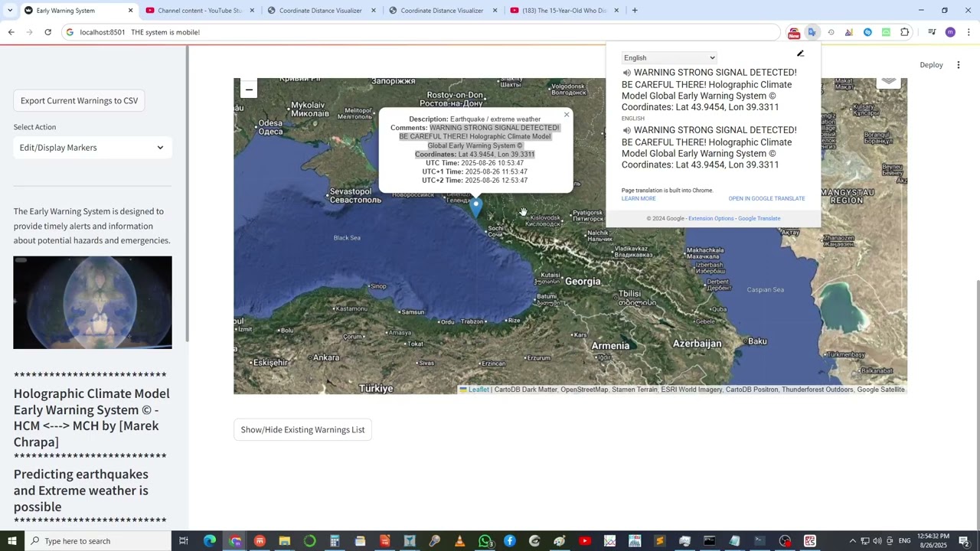This screenshot has width=980, height=551.
Task: Open Facebook icon on the taskbar
Action: tap(510, 541)
